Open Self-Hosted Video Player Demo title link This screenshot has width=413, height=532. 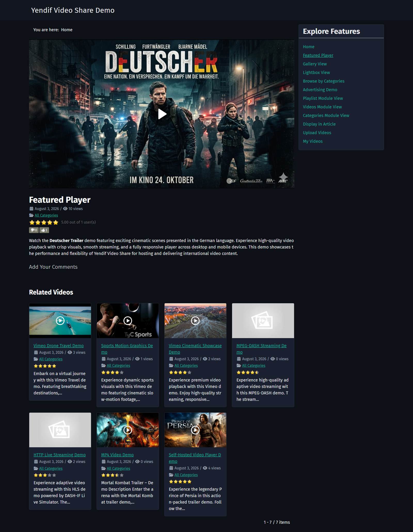[195, 458]
